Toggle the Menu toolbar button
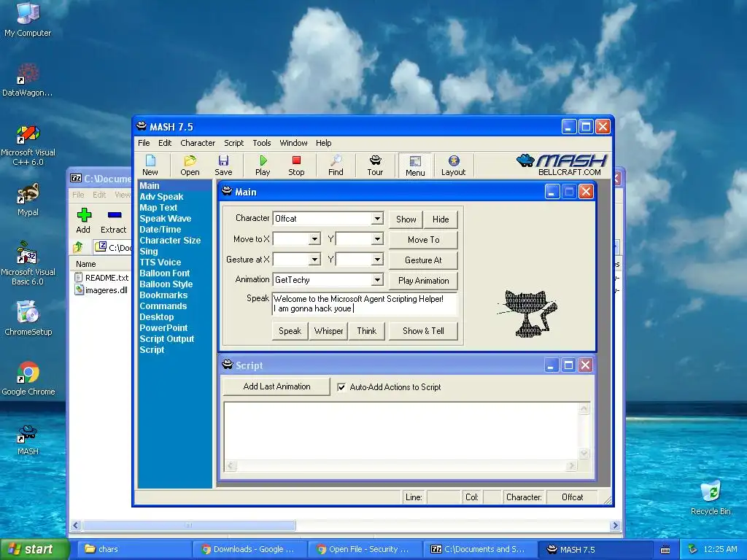The width and height of the screenshot is (747, 560). (415, 166)
